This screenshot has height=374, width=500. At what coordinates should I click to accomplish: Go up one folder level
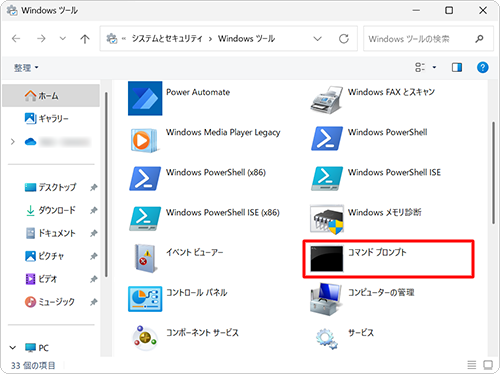click(85, 39)
